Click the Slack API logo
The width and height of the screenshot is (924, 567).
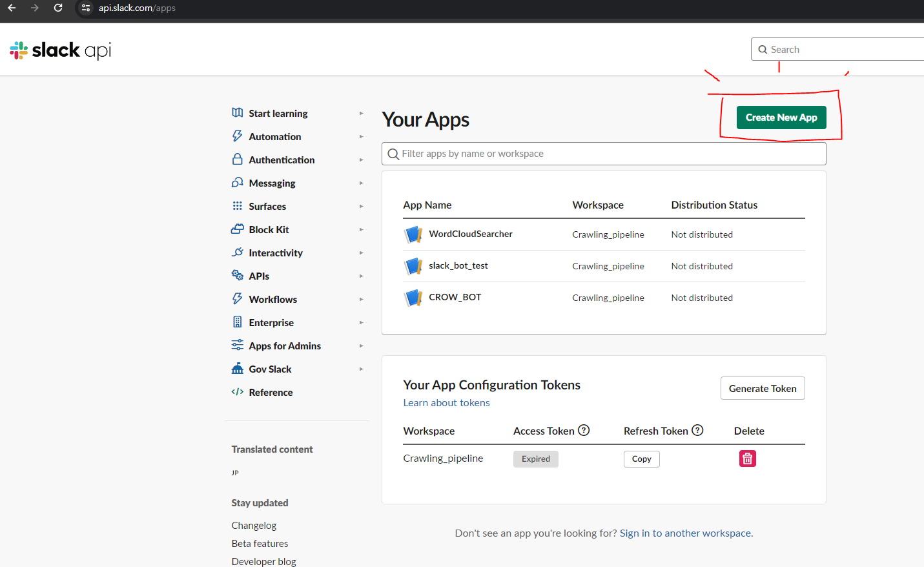coord(60,50)
